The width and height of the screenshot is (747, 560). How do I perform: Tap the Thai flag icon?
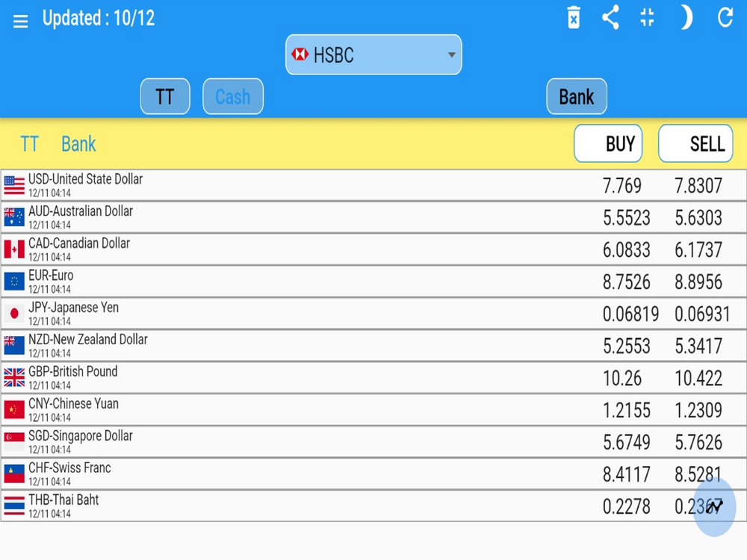[14, 505]
